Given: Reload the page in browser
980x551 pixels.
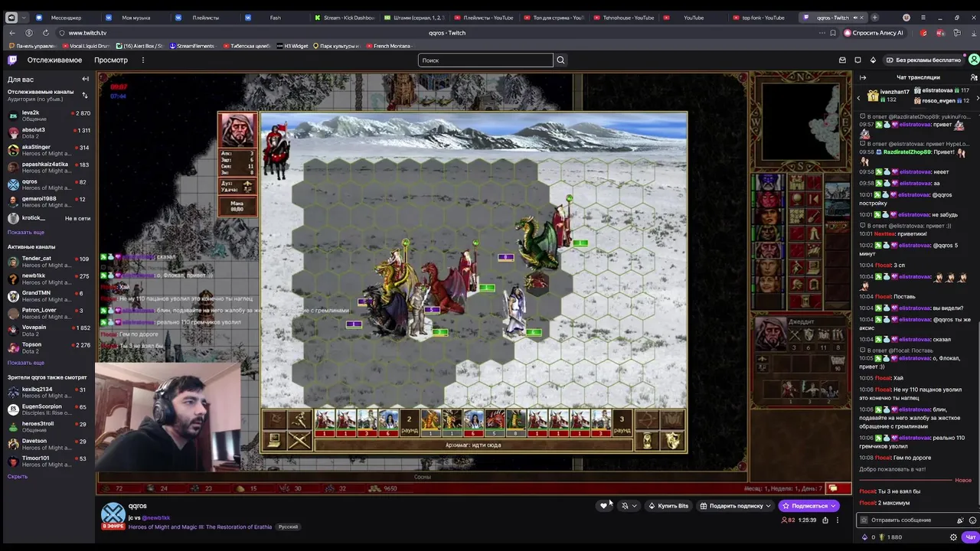Looking at the screenshot, I should (x=46, y=33).
